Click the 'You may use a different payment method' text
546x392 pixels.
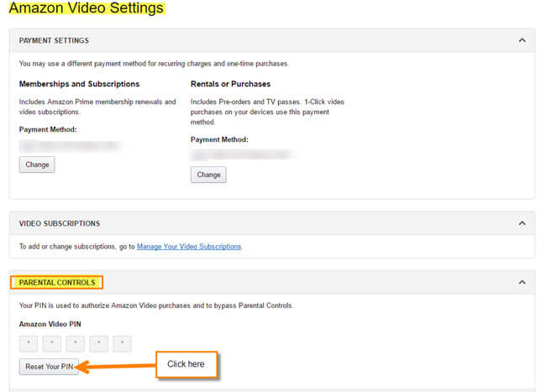[154, 64]
